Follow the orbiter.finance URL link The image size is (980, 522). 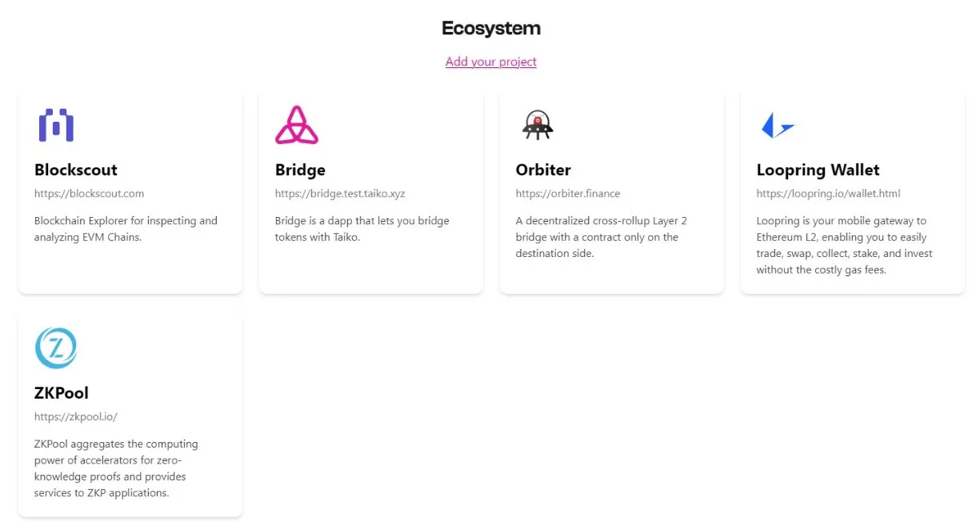pos(568,193)
